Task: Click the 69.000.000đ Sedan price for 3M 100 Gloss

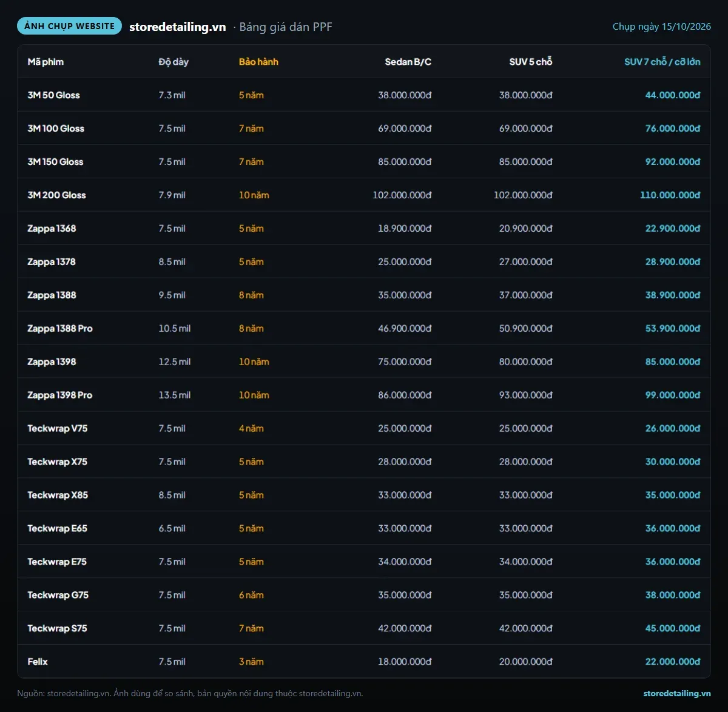Action: [x=405, y=129]
